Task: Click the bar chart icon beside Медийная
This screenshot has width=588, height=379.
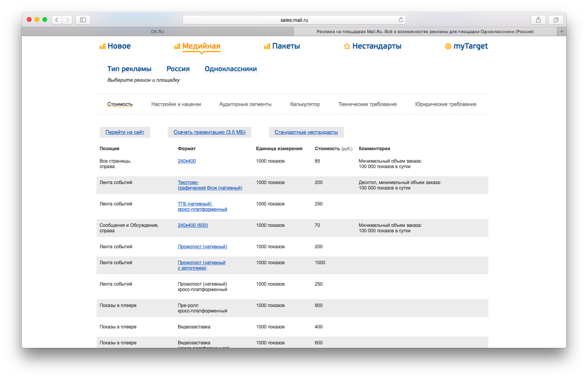Action: click(177, 46)
